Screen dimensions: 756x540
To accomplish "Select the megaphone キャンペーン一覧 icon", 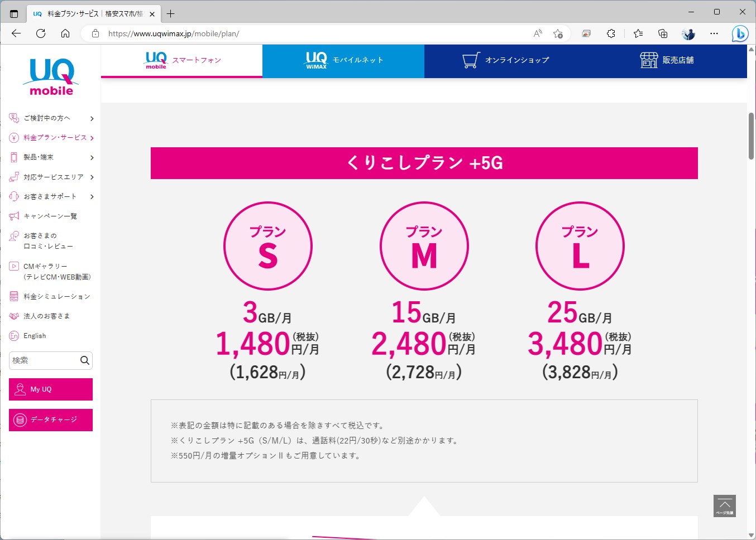I will [13, 216].
